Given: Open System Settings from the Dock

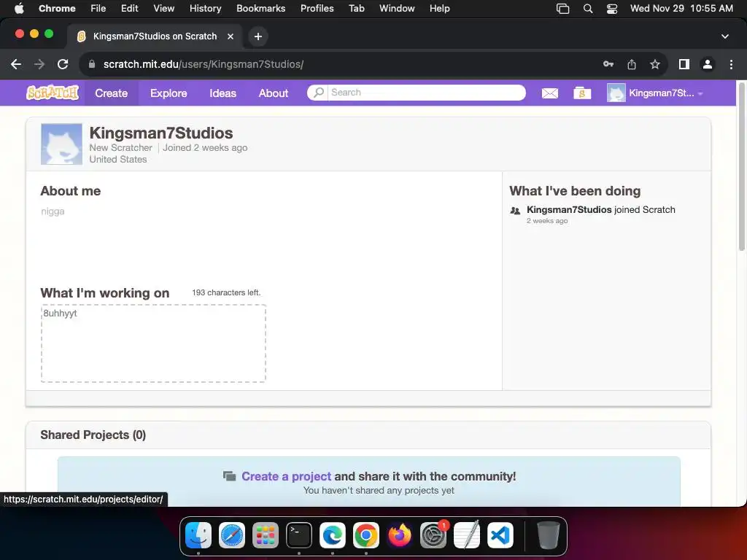Looking at the screenshot, I should pos(433,536).
